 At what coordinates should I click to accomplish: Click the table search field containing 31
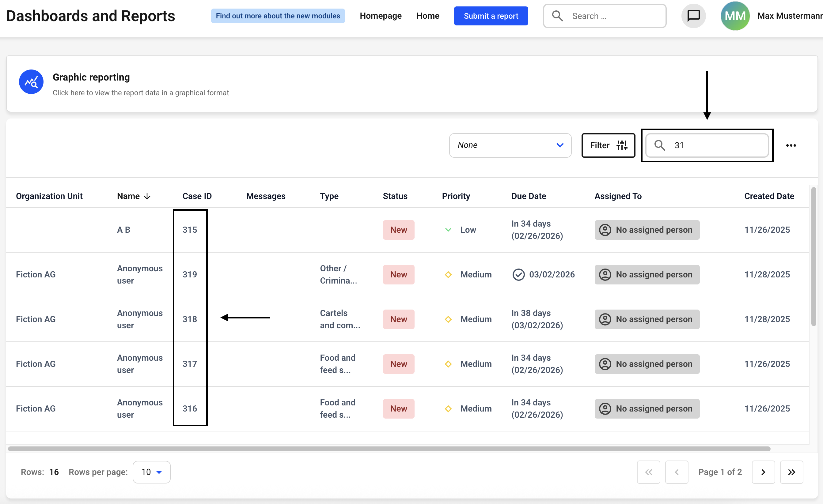[x=718, y=145]
